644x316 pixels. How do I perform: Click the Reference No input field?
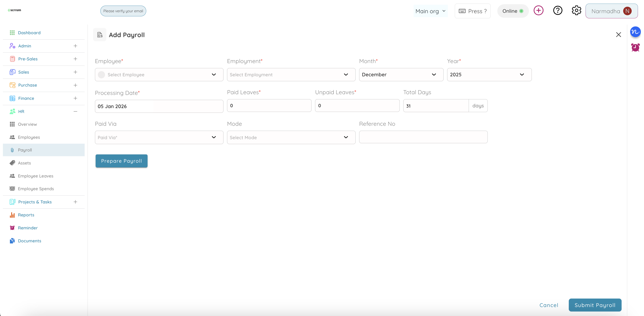pyautogui.click(x=423, y=137)
